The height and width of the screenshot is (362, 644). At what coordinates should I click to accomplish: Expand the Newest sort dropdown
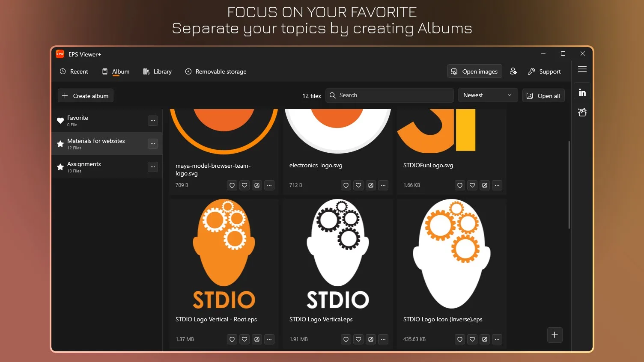coord(488,95)
